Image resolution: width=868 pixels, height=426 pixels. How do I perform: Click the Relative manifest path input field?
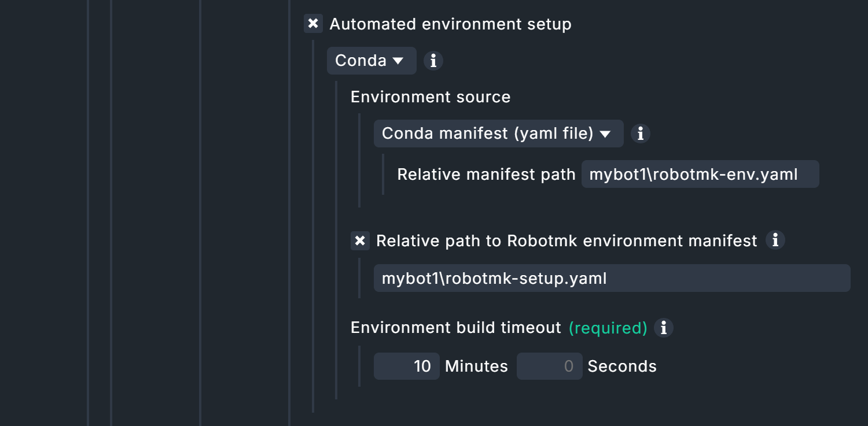(700, 174)
